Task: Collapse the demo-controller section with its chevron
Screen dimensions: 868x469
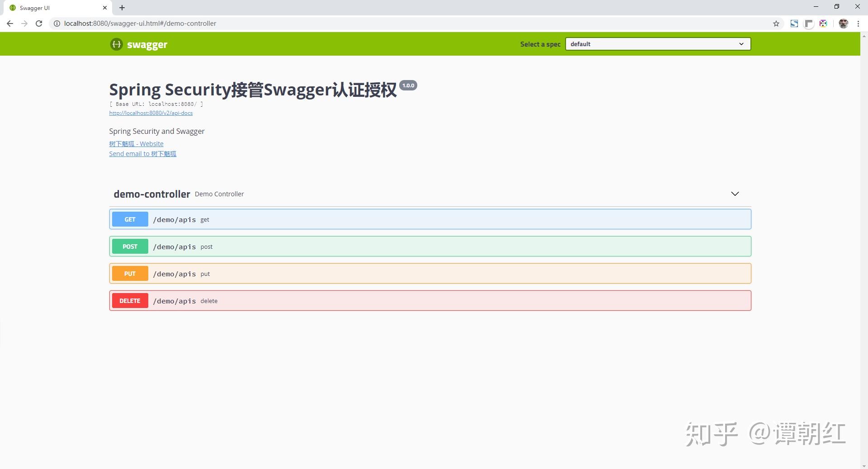Action: (735, 194)
